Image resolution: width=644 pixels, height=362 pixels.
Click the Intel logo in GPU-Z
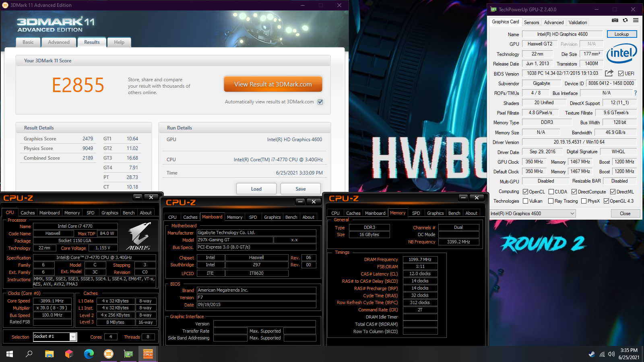[621, 53]
